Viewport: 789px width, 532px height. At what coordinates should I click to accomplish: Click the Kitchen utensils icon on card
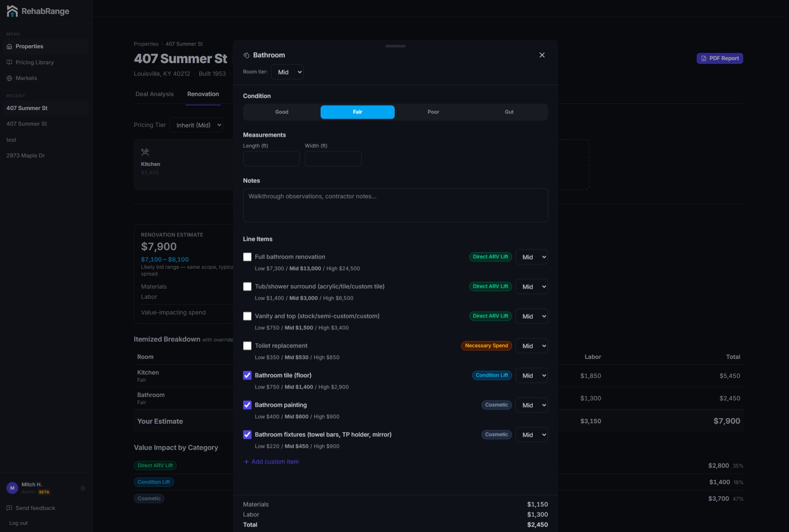pos(145,152)
